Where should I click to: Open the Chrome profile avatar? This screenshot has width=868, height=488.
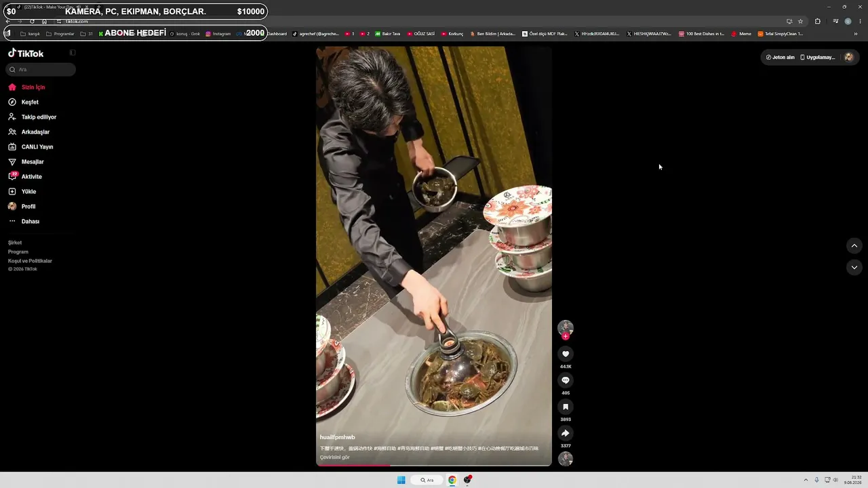(848, 22)
